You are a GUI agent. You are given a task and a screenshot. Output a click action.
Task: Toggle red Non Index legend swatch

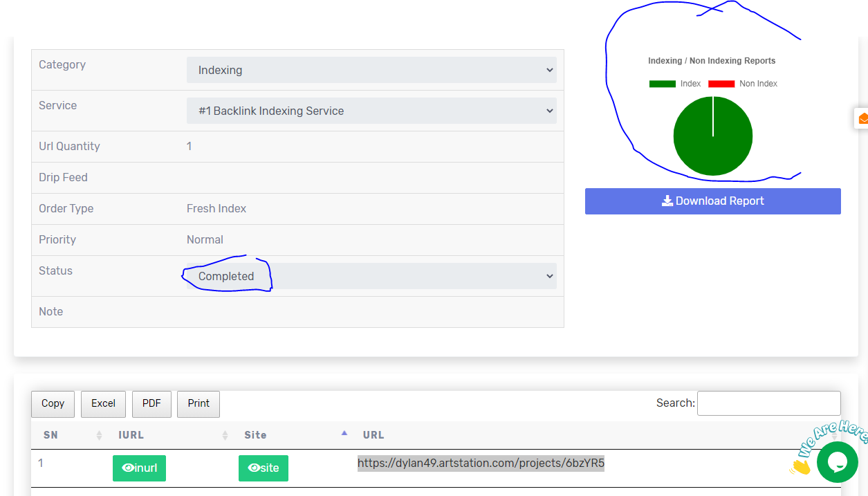coord(721,84)
